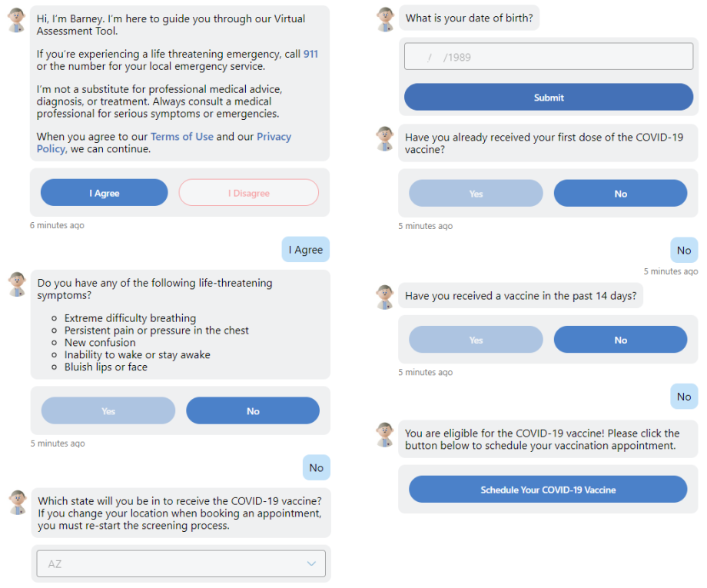Submit the date of birth

click(x=549, y=98)
